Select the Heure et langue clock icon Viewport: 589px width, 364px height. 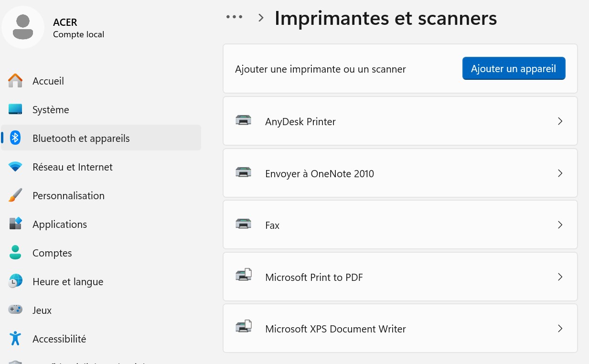[15, 281]
